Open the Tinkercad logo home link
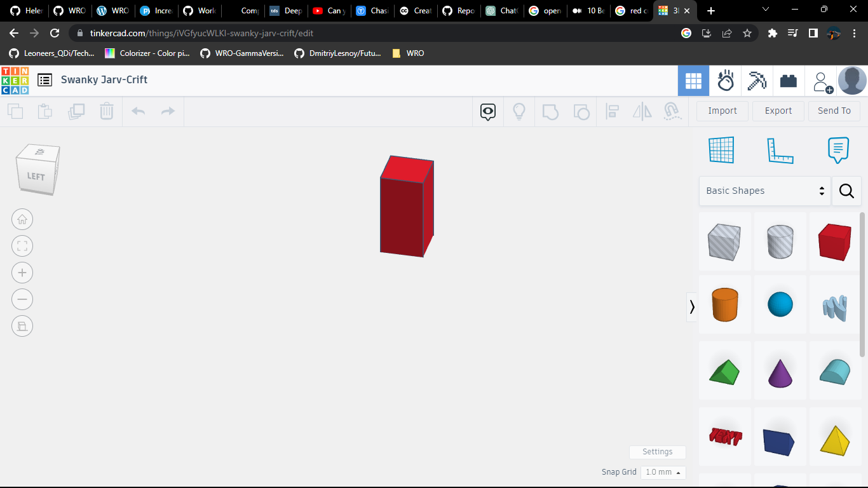This screenshot has height=488, width=868. click(15, 80)
